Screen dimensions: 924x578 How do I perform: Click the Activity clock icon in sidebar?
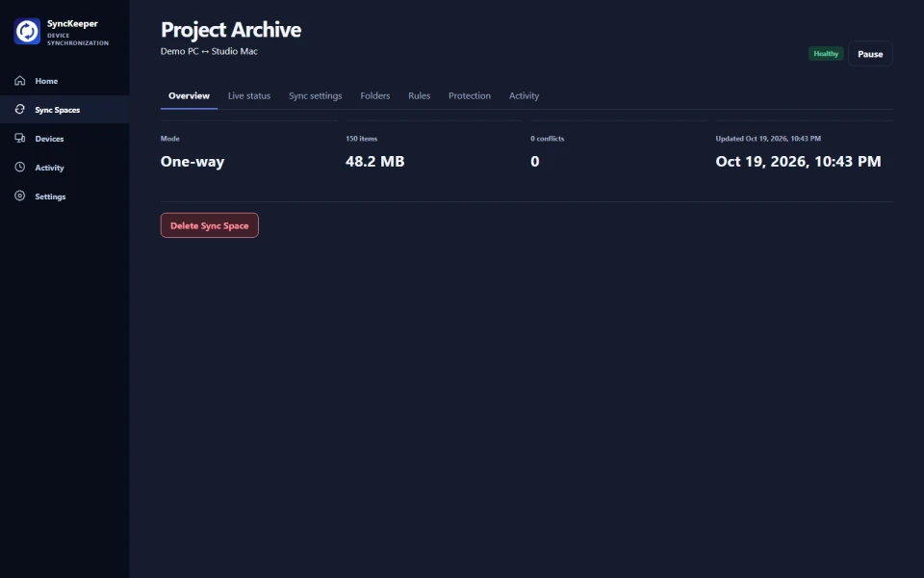(x=20, y=167)
